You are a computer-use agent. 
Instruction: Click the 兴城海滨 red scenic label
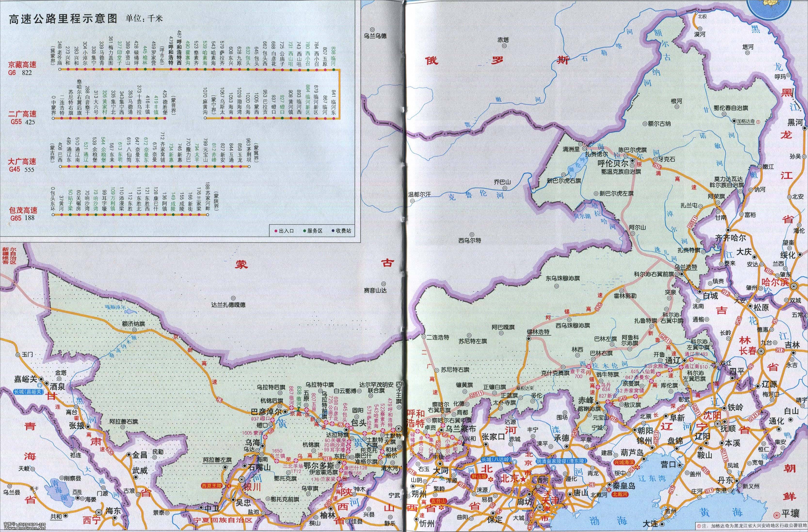[624, 462]
